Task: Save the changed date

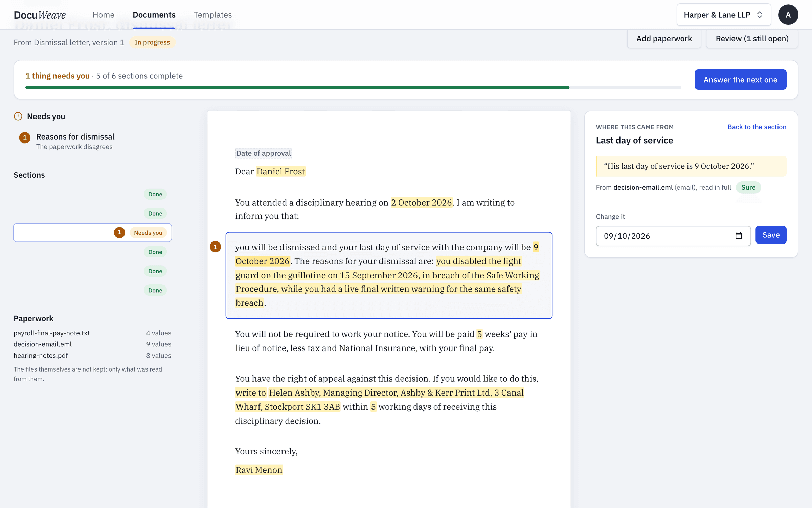Action: (771, 235)
